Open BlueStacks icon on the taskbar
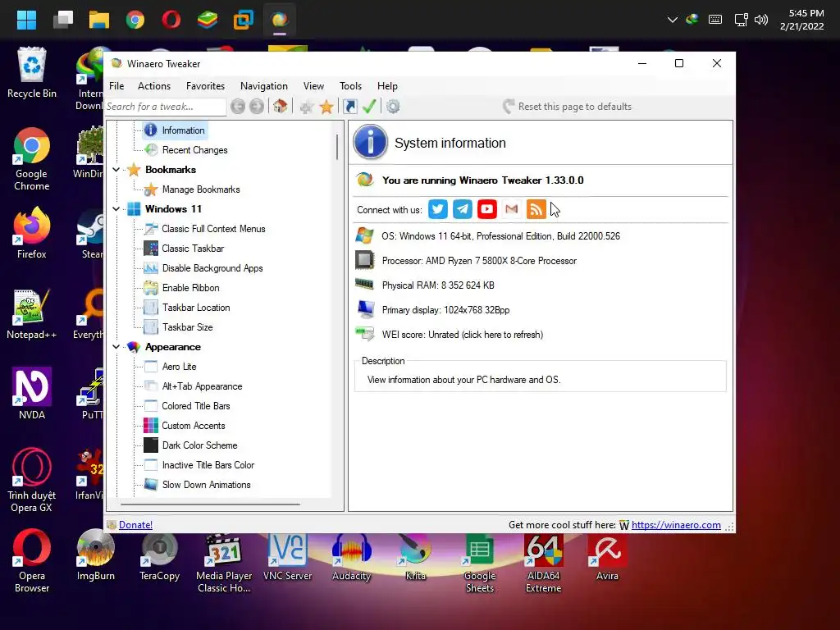Image resolution: width=840 pixels, height=630 pixels. click(208, 20)
